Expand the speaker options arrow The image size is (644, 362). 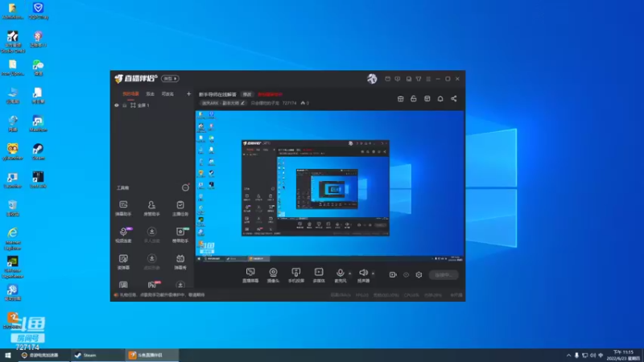[373, 274]
